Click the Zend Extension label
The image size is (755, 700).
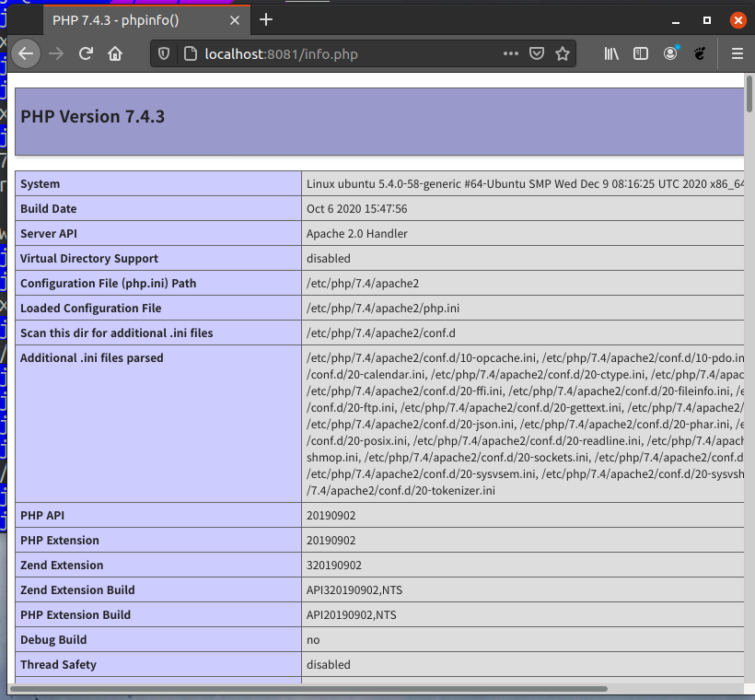62,566
